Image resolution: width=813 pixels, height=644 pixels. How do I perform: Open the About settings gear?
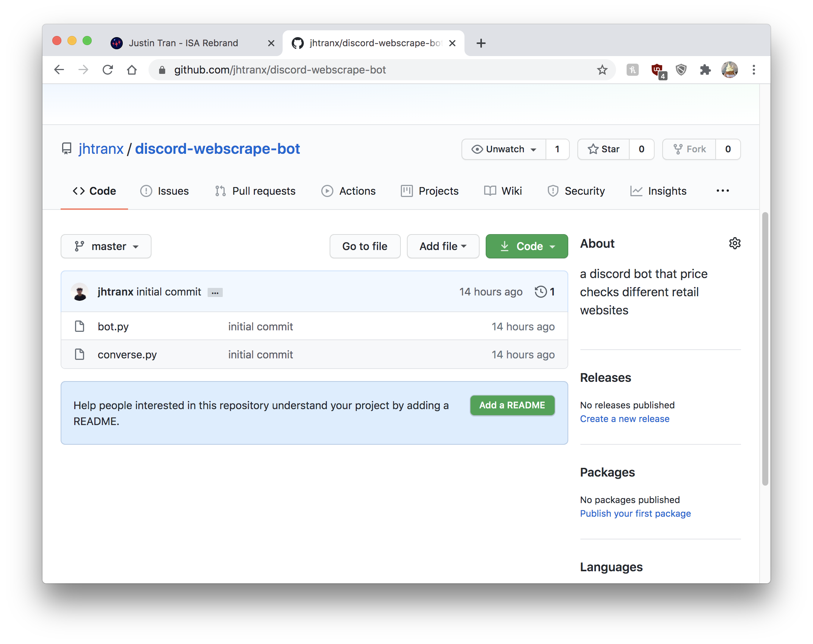[x=735, y=243]
